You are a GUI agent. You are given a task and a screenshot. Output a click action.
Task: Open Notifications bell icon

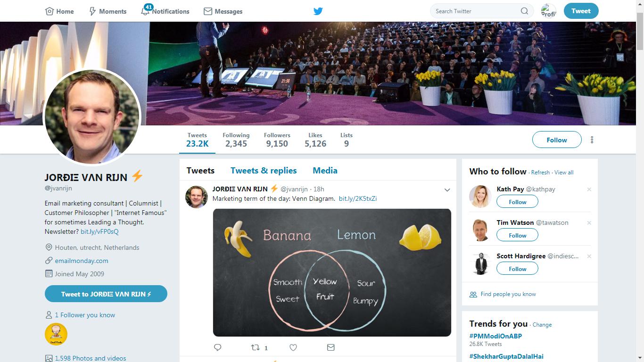145,11
